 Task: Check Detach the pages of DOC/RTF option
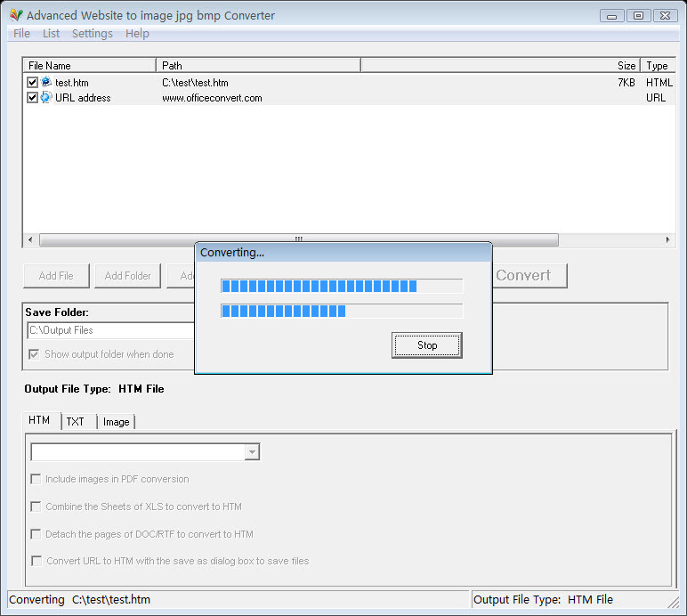36,534
